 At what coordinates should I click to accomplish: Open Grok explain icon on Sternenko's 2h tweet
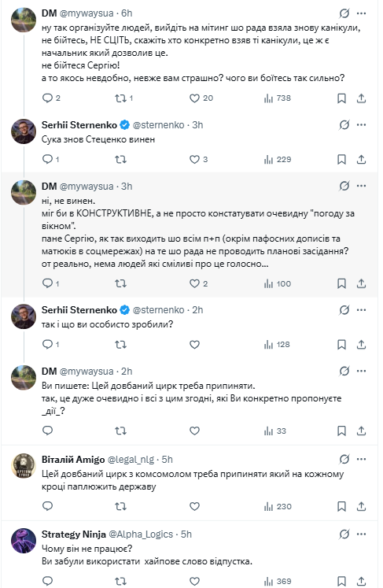tap(344, 310)
